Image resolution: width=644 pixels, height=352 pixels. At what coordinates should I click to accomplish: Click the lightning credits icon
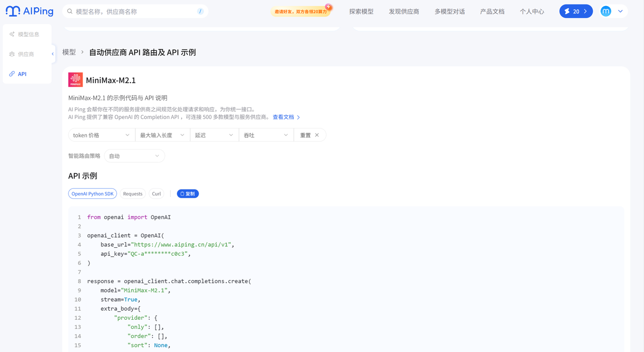(567, 11)
